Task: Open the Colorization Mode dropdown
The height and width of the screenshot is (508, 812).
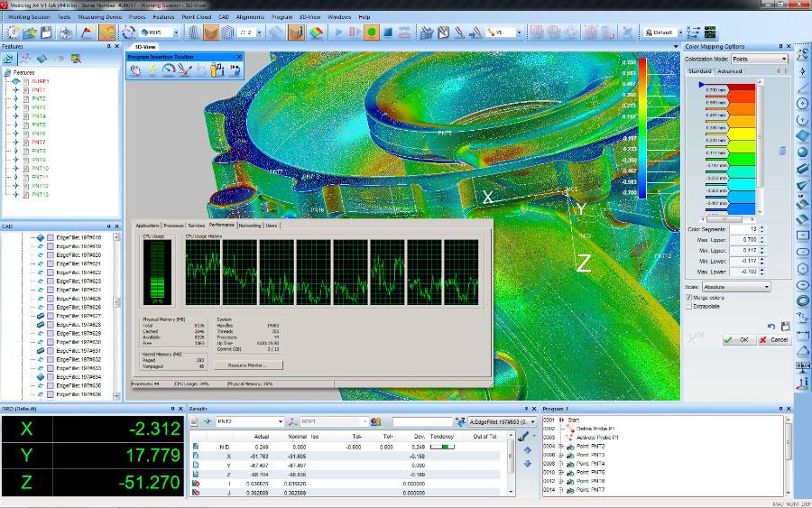Action: tap(760, 59)
